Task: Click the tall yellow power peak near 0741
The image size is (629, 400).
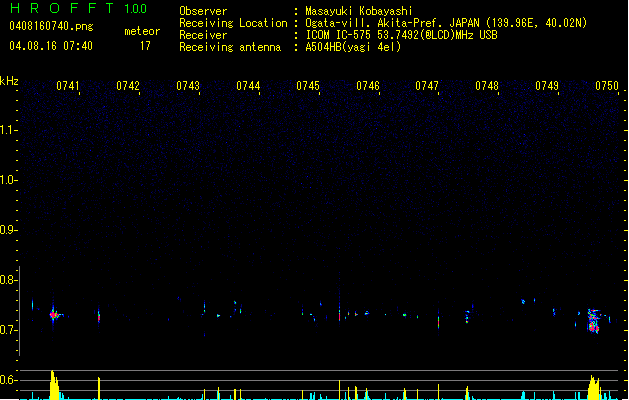Action: click(54, 385)
